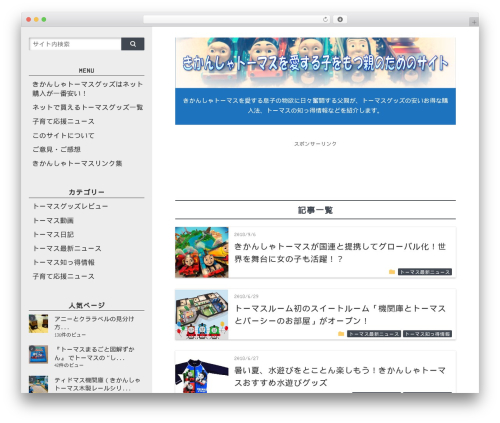Open ご意見・ご感想 menu link

click(56, 149)
